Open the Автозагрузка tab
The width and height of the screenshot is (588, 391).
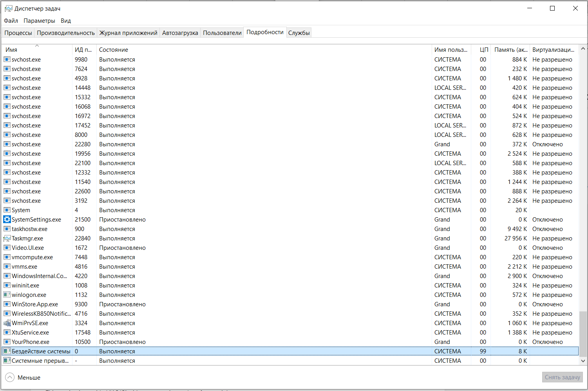180,33
